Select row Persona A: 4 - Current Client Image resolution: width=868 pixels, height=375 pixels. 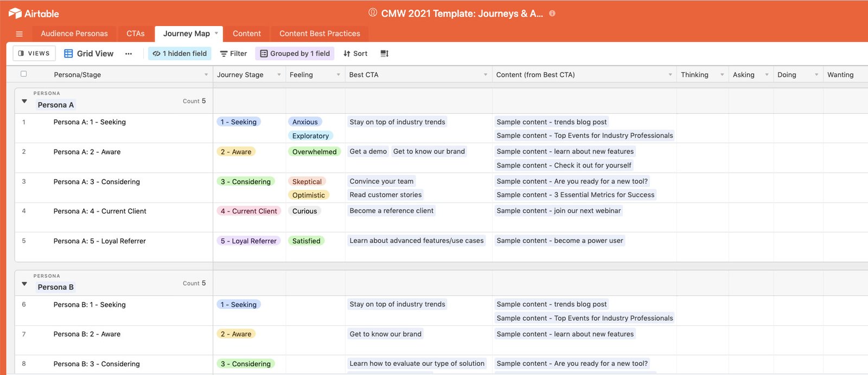100,211
